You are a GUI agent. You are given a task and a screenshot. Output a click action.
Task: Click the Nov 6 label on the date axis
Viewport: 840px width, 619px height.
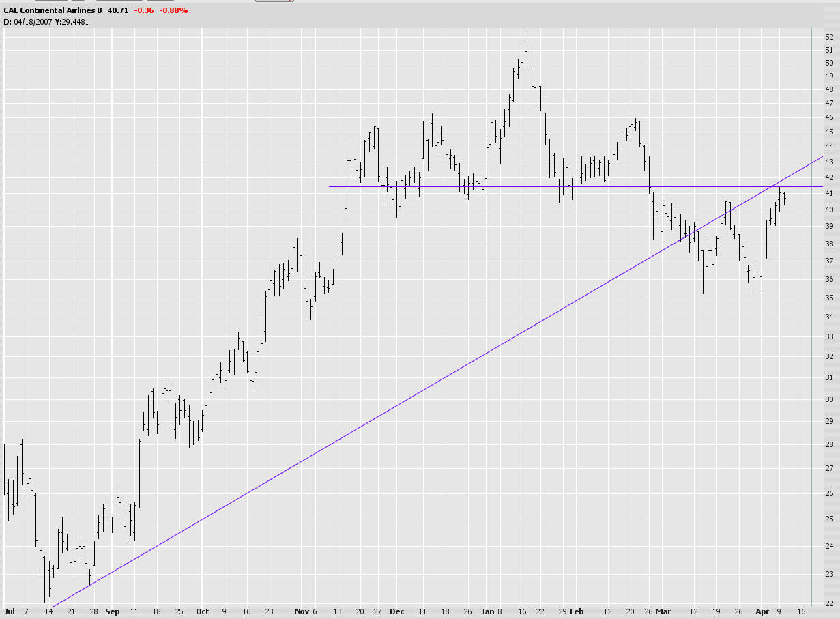[x=305, y=611]
